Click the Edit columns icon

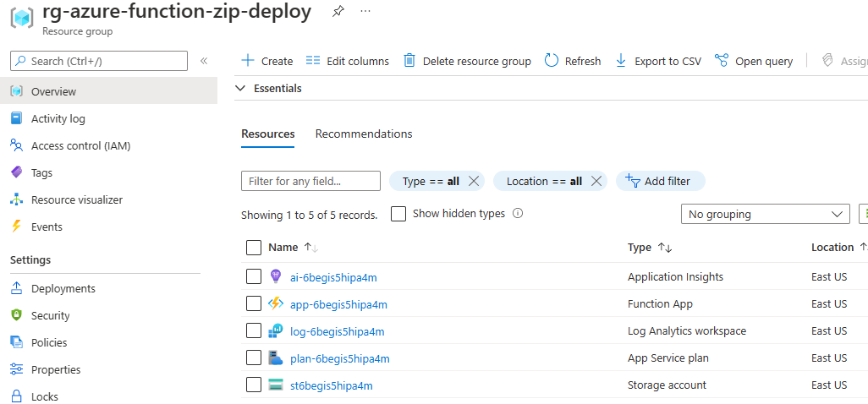point(313,60)
